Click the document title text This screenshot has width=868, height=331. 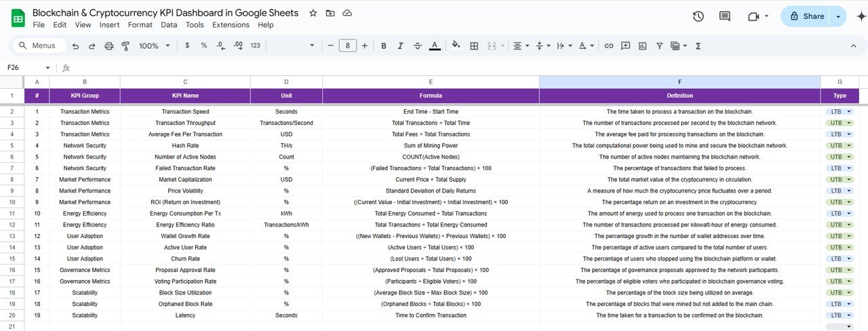[165, 13]
